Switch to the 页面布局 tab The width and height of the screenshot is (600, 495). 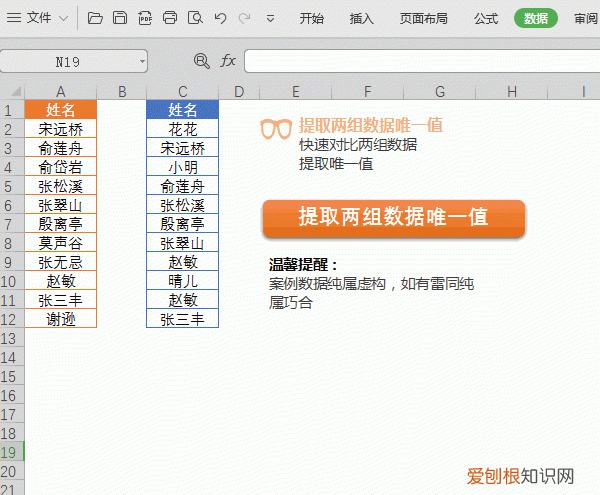click(x=424, y=18)
